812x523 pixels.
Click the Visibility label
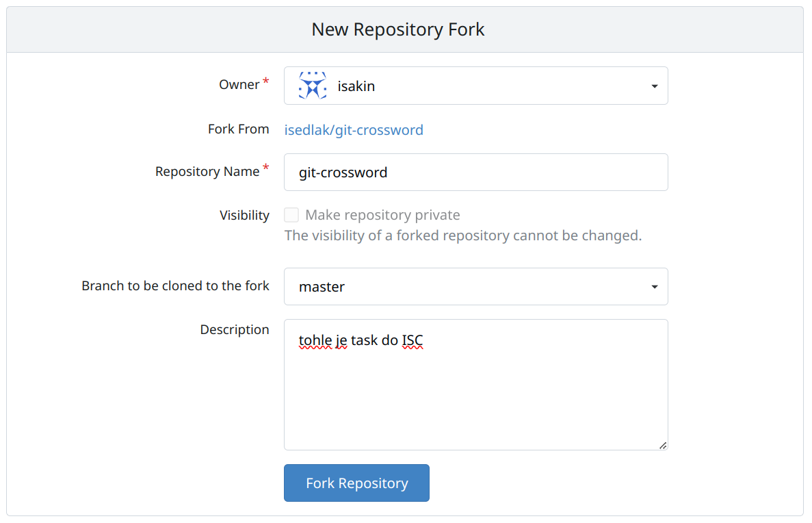tap(244, 215)
